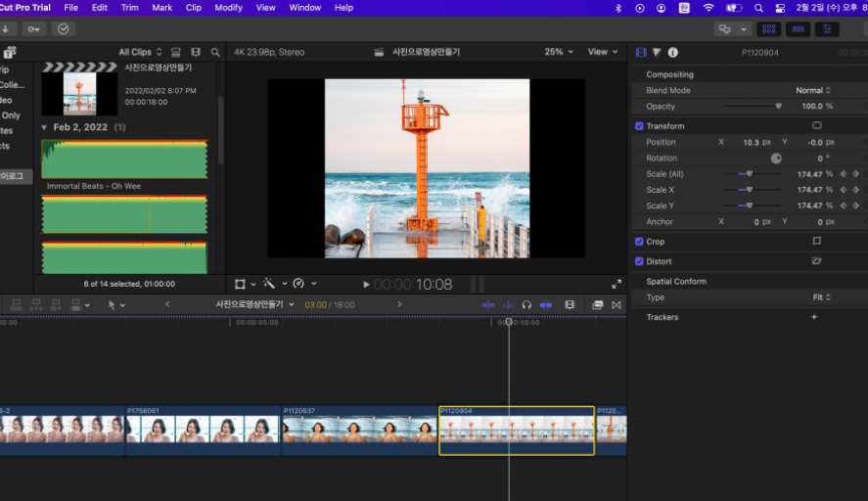Select the P1120837 clip in the timeline
This screenshot has height=501, width=868.
coord(358,431)
